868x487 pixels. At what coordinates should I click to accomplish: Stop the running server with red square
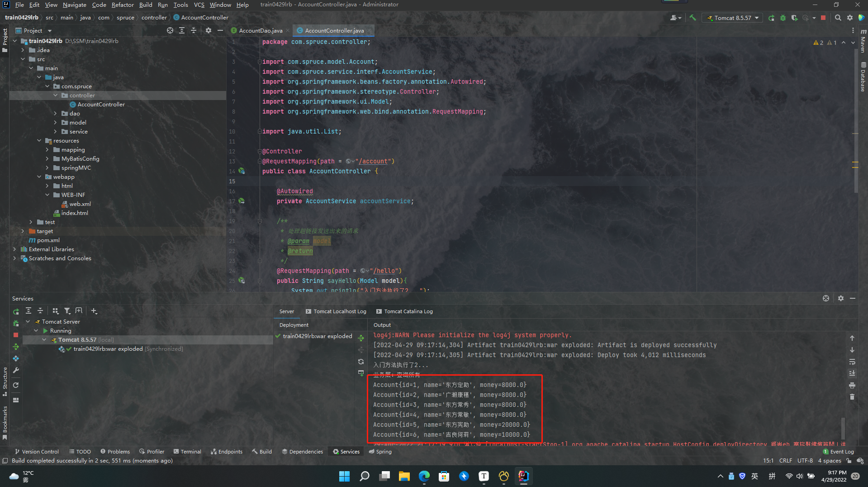point(823,18)
